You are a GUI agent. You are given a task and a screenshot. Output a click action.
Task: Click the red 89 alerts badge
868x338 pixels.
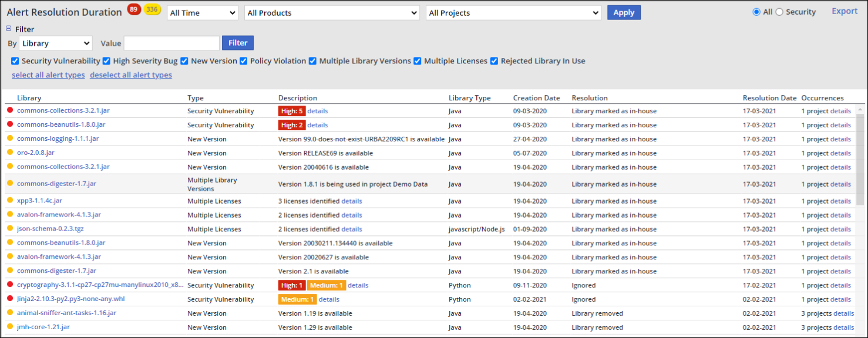pos(134,9)
